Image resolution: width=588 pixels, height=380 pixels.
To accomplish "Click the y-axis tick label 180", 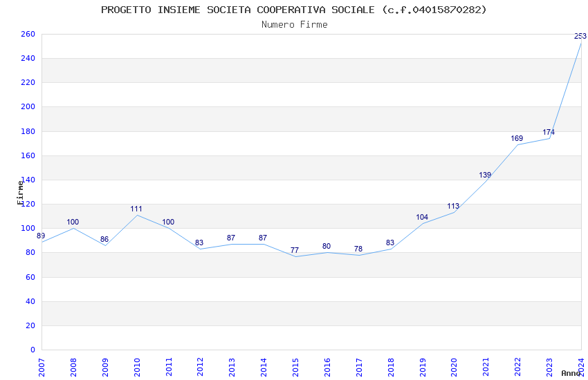I will [28, 131].
